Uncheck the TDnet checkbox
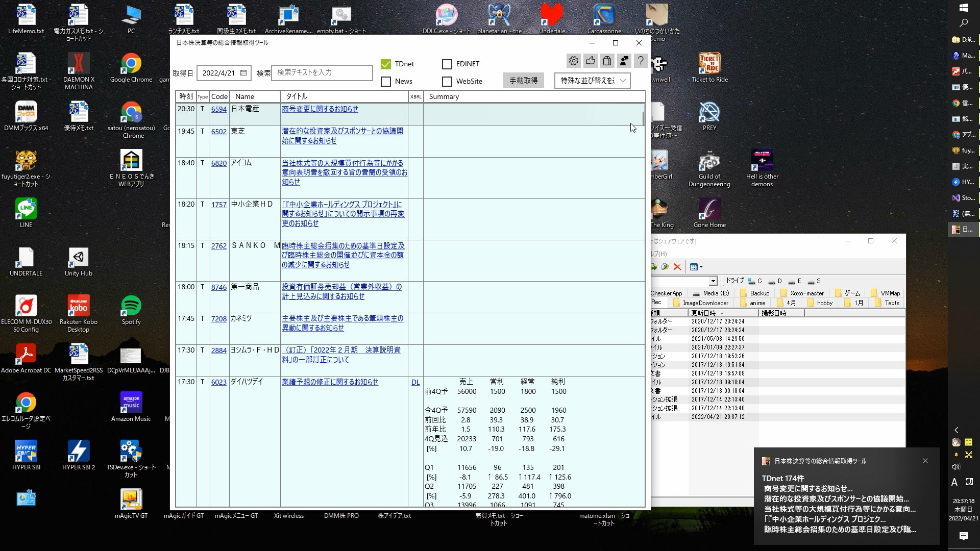Screen dimensions: 980x551 click(386, 64)
